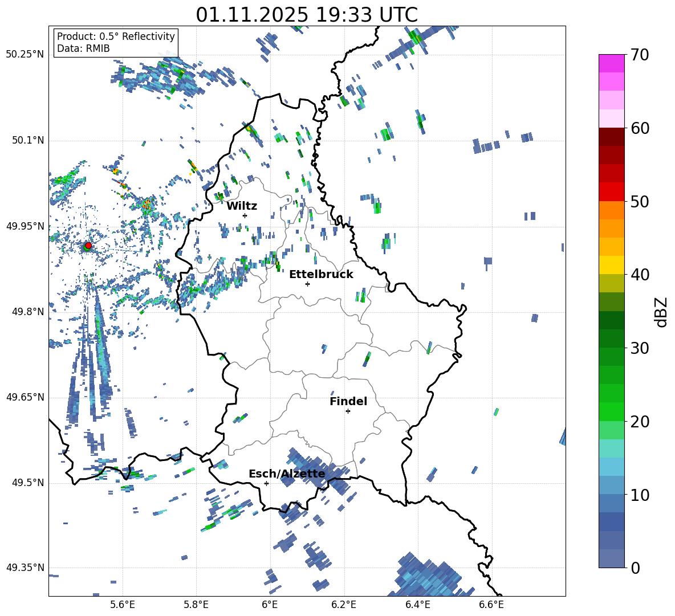Click the Findel station cross marker
Image resolution: width=675 pixels, height=616 pixels.
pyautogui.click(x=348, y=411)
